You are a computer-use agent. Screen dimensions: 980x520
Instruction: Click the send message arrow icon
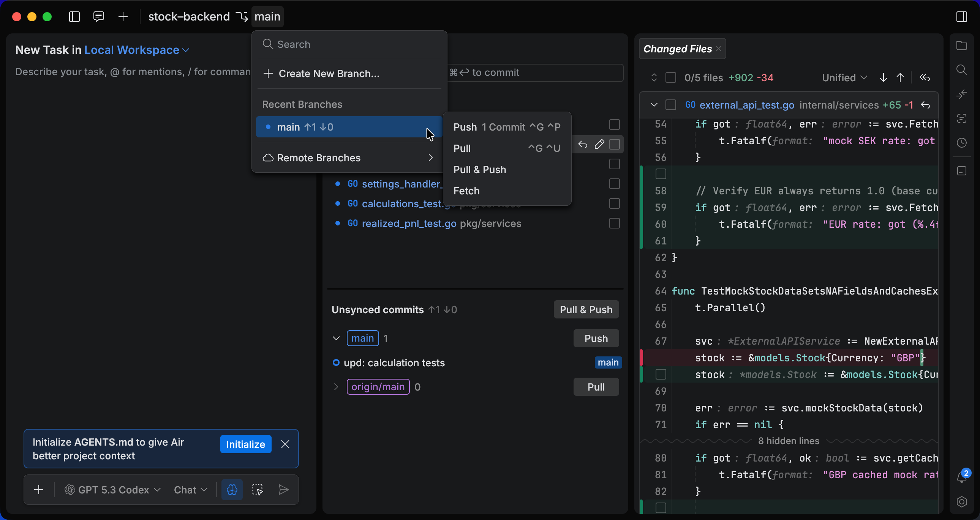tap(283, 490)
